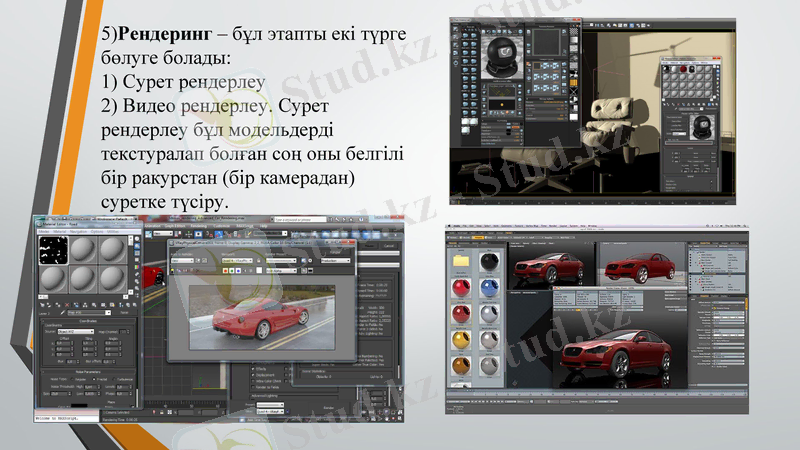Select the black-and-white noise material sample slot

pos(54,251)
